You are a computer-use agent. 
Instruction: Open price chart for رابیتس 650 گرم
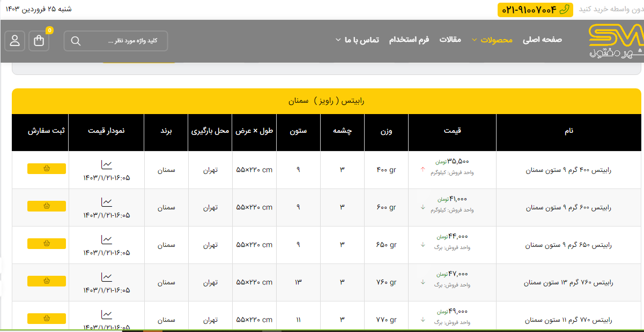107,239
